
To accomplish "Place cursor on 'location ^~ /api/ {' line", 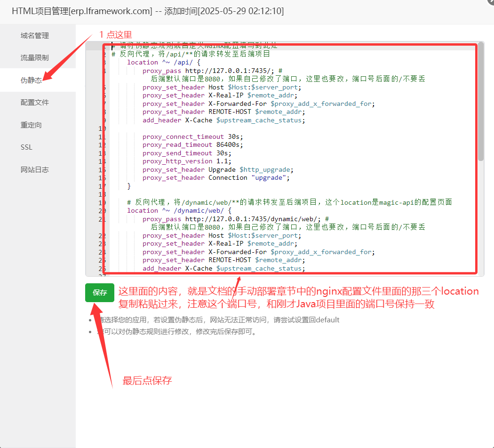I will pyautogui.click(x=164, y=63).
